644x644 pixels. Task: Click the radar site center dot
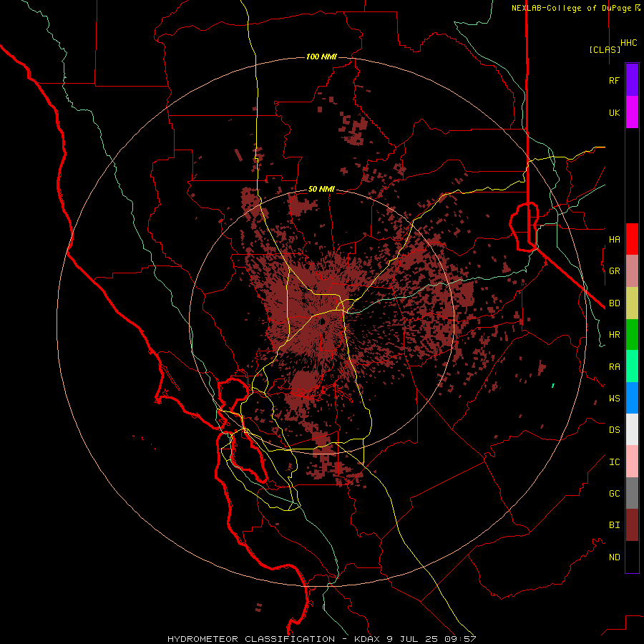pyautogui.click(x=323, y=321)
